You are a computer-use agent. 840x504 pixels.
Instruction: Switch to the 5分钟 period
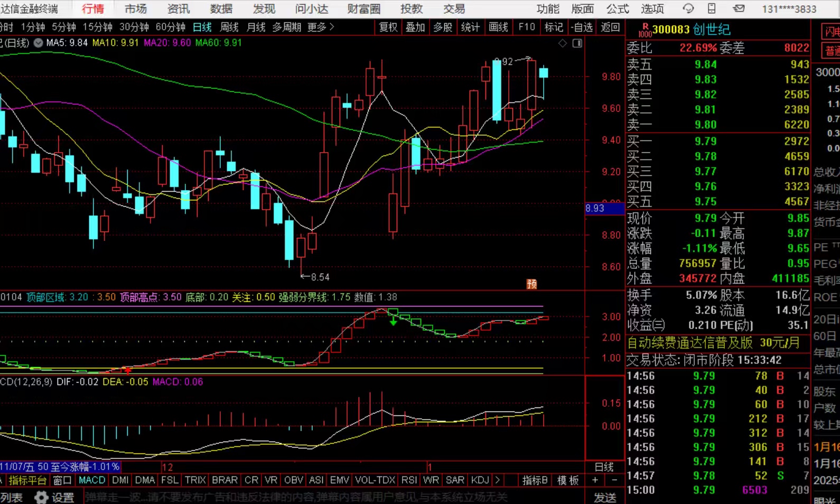coord(64,27)
